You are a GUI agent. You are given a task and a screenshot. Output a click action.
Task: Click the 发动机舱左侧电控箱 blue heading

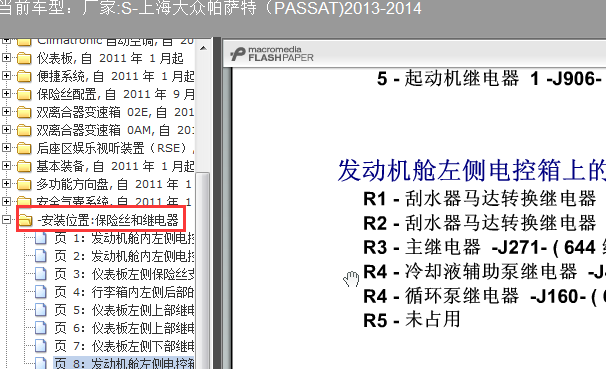[472, 170]
